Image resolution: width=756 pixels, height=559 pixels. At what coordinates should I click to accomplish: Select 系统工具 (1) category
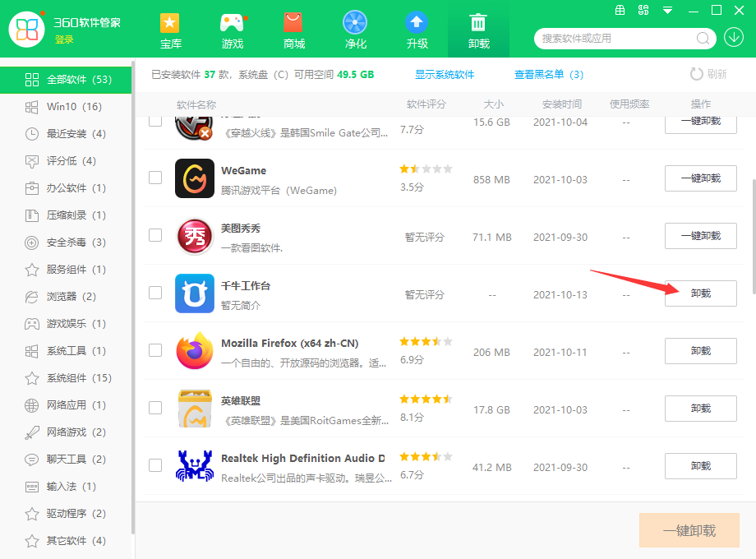(x=66, y=351)
